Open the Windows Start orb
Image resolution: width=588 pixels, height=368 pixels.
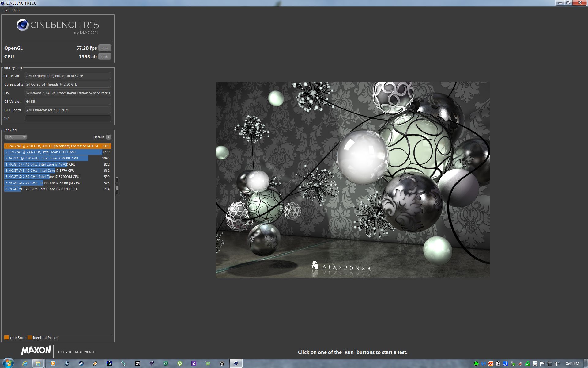tap(8, 363)
